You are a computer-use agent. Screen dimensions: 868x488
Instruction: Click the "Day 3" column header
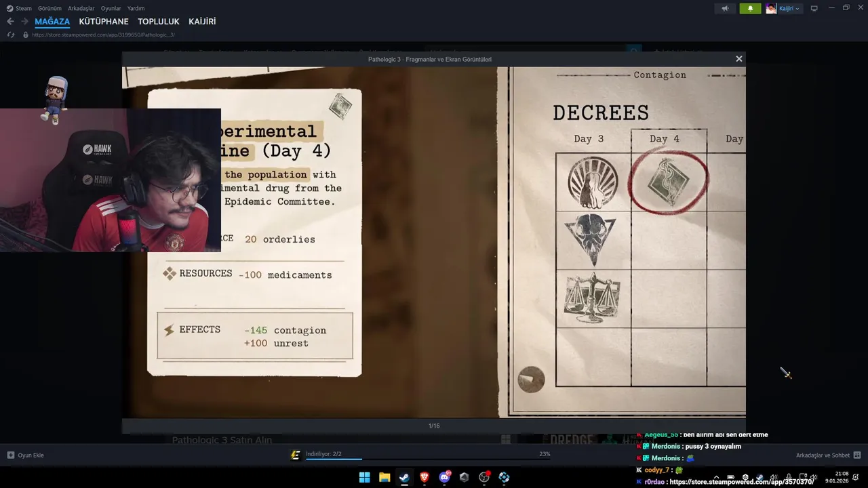coord(589,139)
